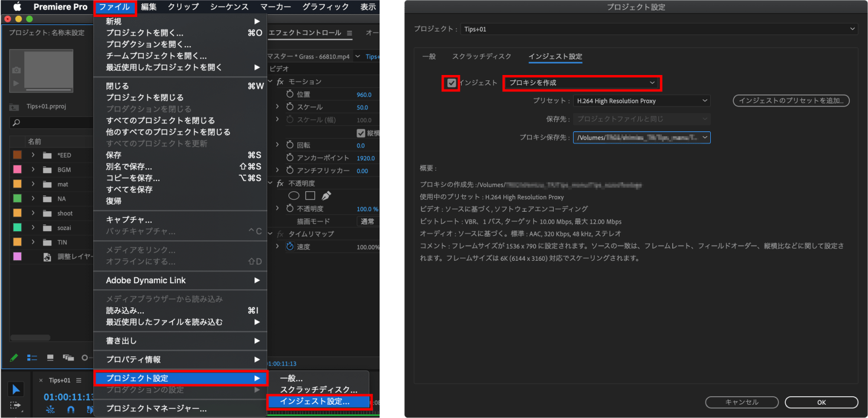Toggle stopwatch for アンカーポイント property

pos(290,158)
